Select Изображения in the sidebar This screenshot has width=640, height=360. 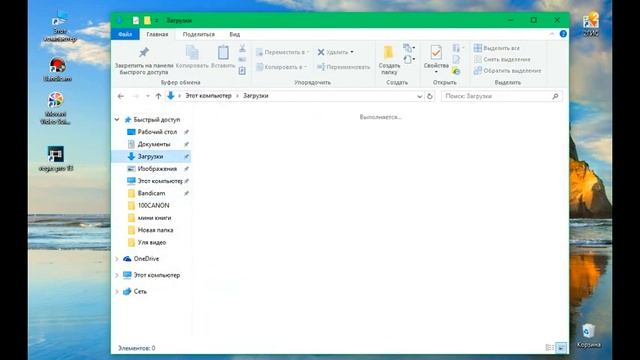click(157, 169)
